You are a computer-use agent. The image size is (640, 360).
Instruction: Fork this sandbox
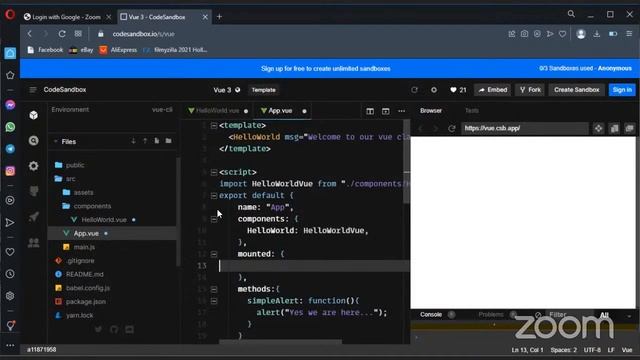pyautogui.click(x=530, y=90)
